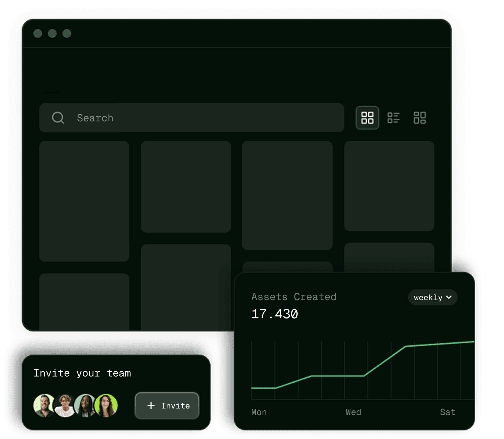The image size is (504, 439).
Task: Click into the Search field
Action: click(x=203, y=118)
